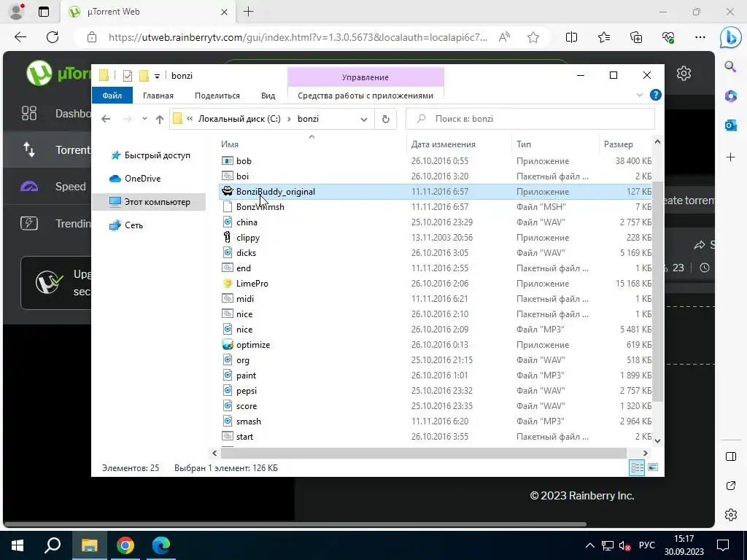This screenshot has height=560, width=747.
Task: Select the score WAV file icon
Action: click(228, 405)
